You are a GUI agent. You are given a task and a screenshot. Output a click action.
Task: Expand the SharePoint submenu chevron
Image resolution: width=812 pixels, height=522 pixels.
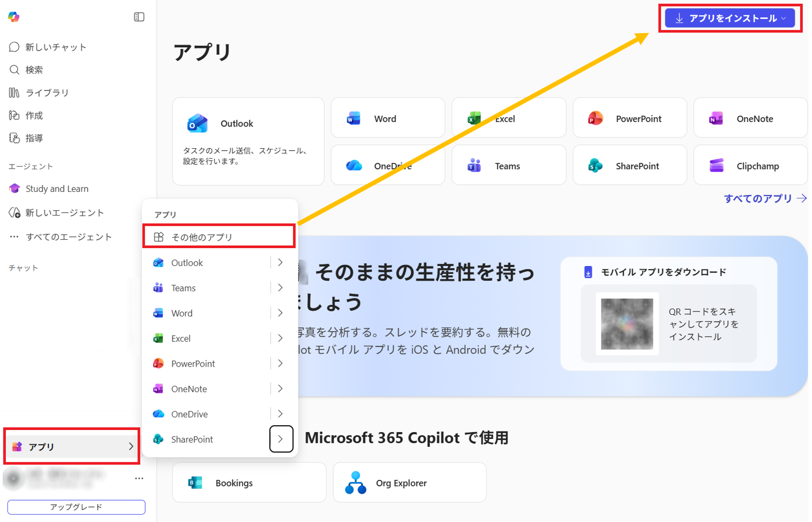click(281, 439)
